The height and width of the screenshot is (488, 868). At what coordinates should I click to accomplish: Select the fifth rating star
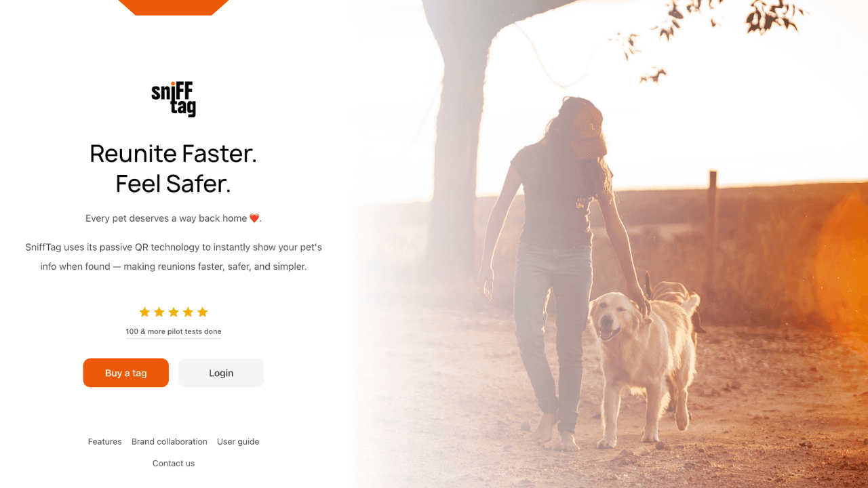(x=202, y=312)
